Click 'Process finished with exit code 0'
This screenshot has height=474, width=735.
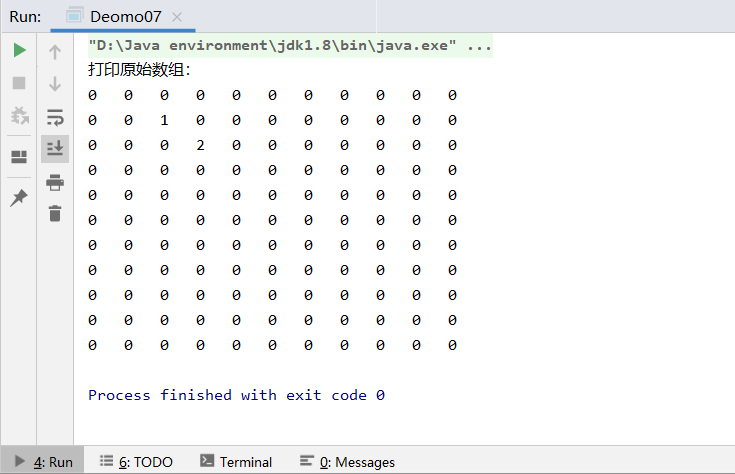point(236,395)
